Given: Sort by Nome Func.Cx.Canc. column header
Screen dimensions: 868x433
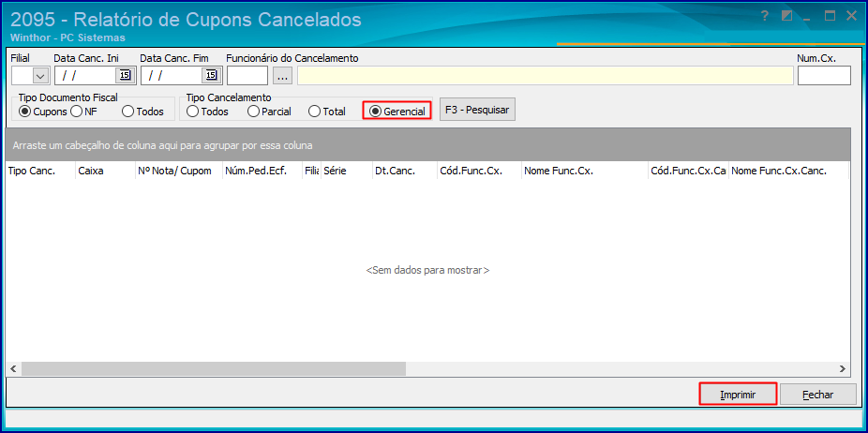Looking at the screenshot, I should pos(788,172).
